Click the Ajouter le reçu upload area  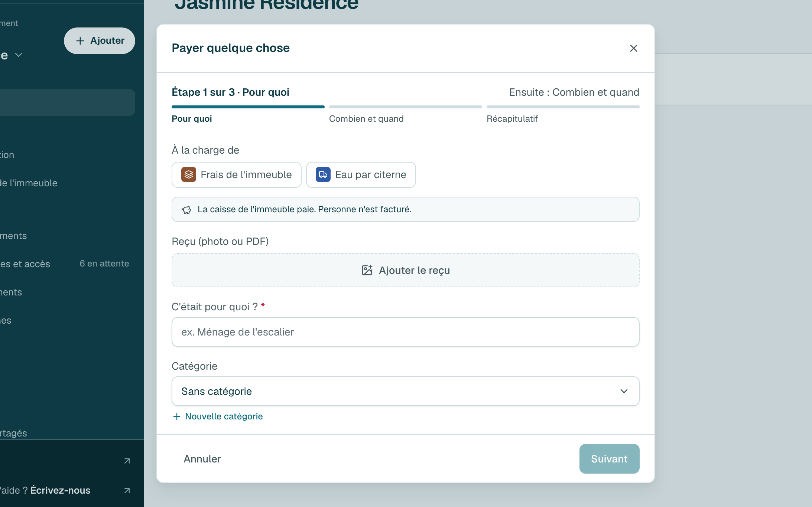click(x=406, y=270)
